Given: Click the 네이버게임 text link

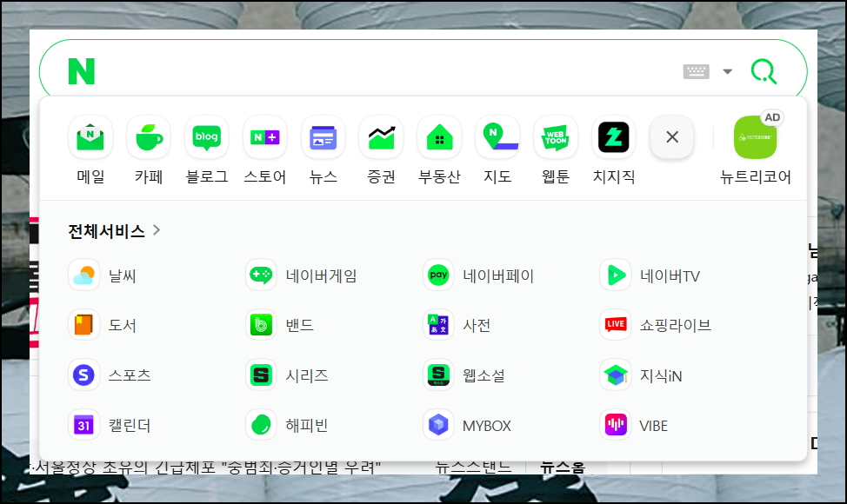Looking at the screenshot, I should [322, 275].
